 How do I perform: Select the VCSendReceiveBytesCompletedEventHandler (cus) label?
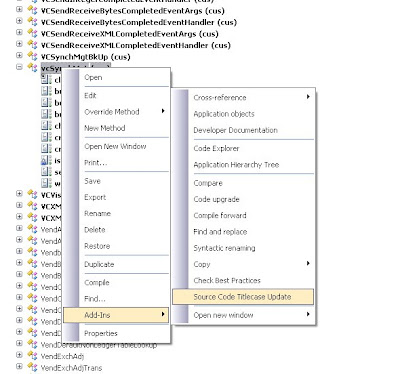[139, 22]
